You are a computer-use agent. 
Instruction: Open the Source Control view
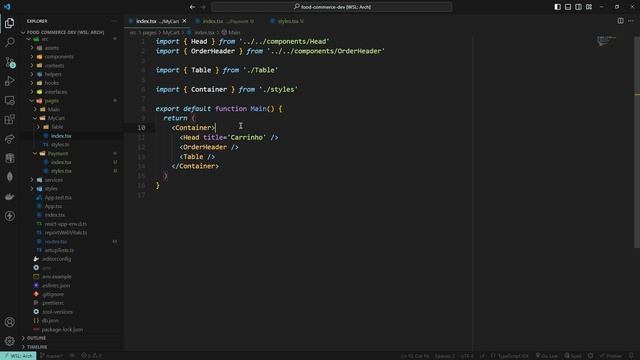(10, 62)
